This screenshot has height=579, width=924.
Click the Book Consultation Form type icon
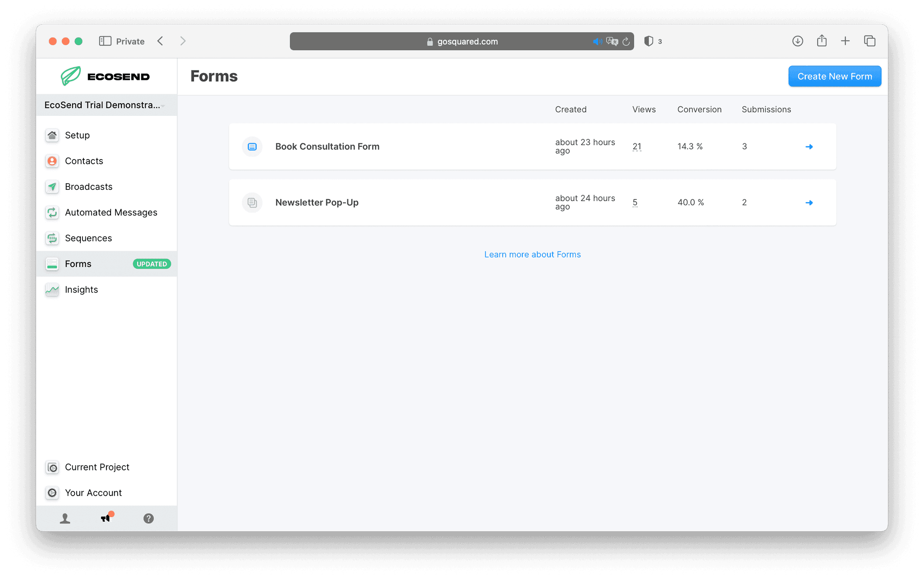[252, 147]
